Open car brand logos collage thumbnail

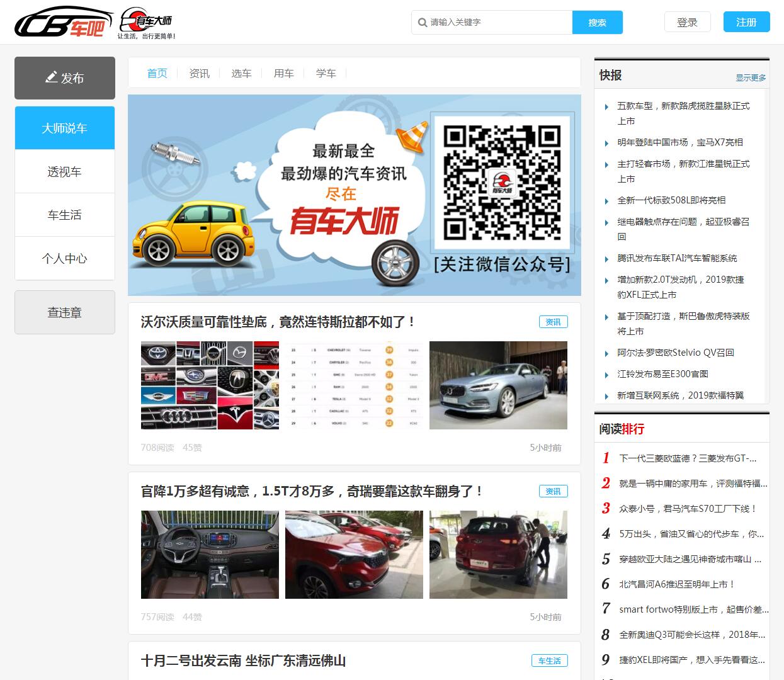click(210, 385)
